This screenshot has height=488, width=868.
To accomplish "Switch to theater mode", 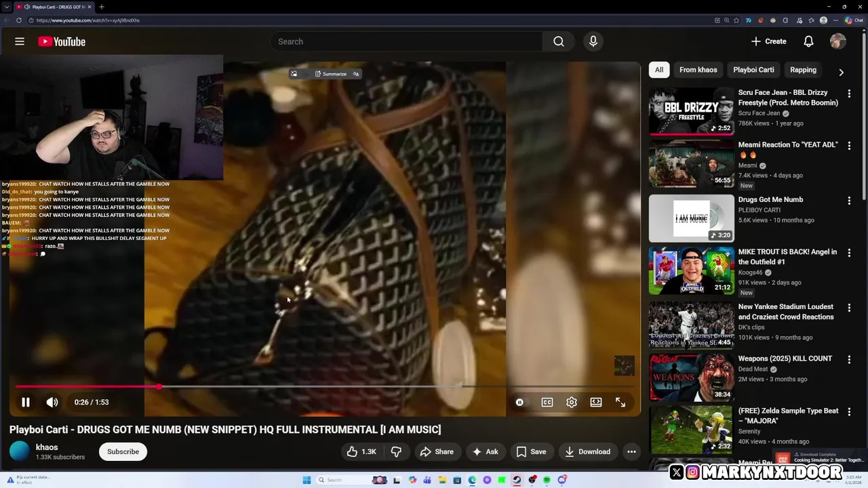I will [596, 402].
